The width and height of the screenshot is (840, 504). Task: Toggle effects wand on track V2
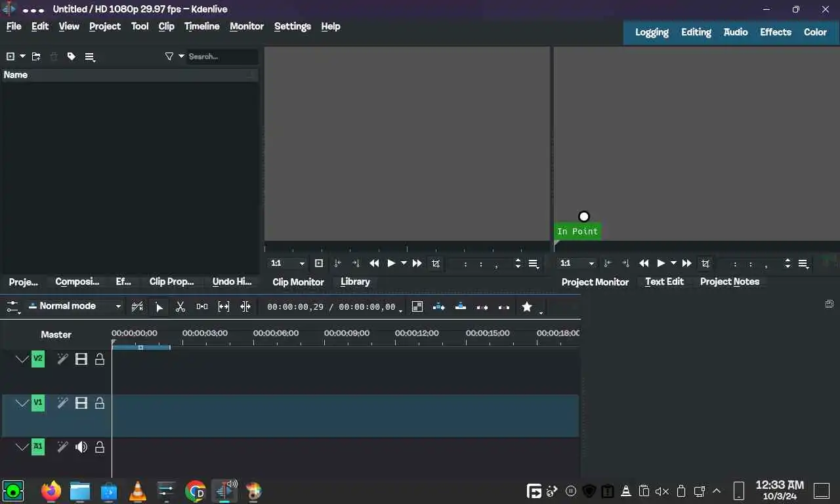pos(62,359)
